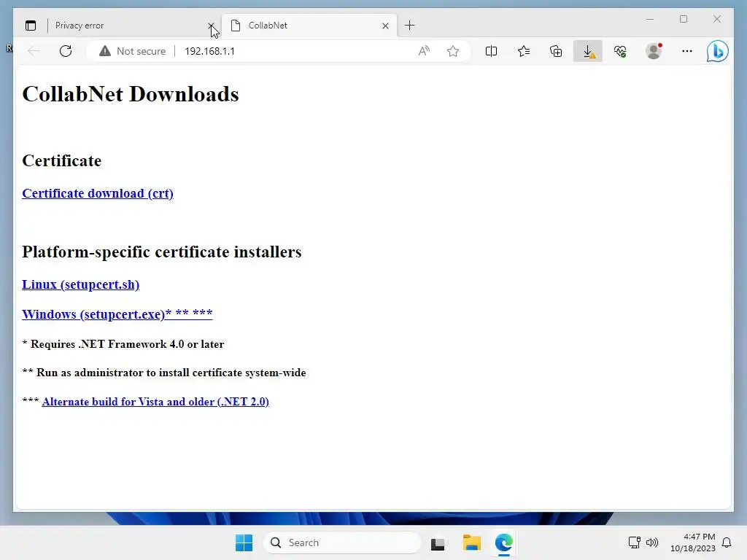The height and width of the screenshot is (560, 747).
Task: Click the Run as administrator note text
Action: tap(164, 373)
